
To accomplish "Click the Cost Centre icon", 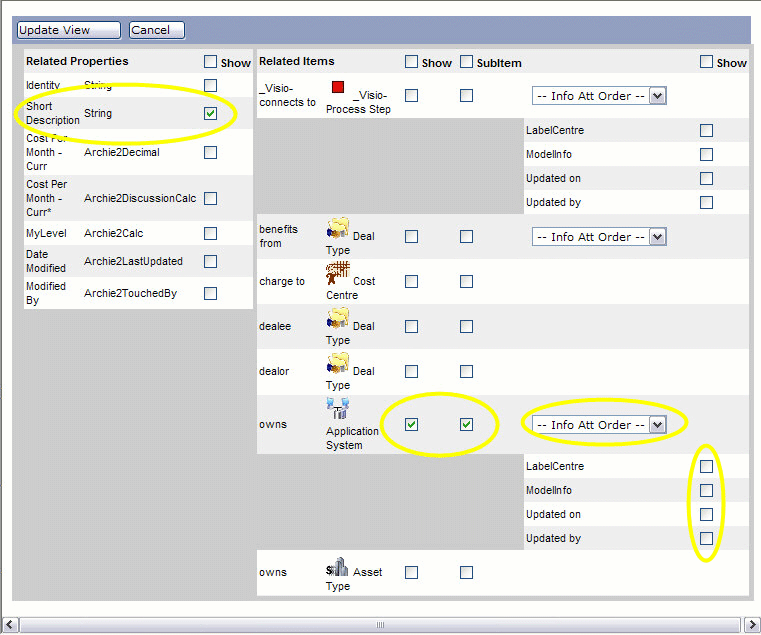I will 337,274.
